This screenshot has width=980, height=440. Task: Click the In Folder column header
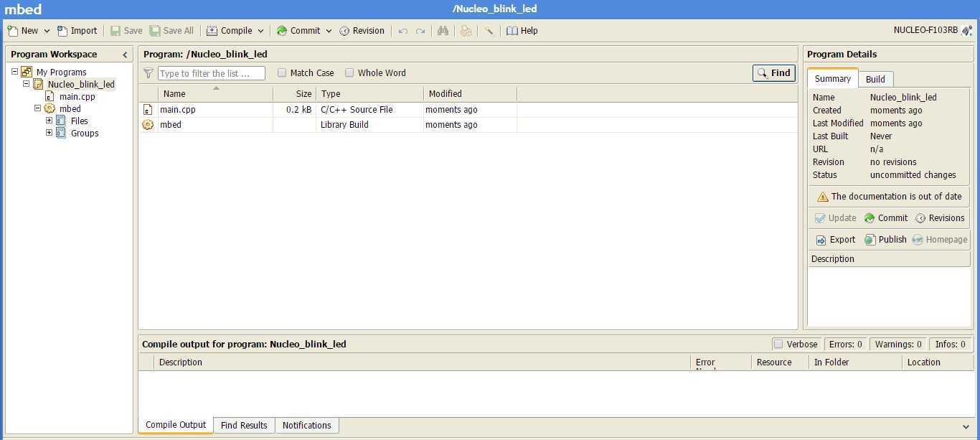[855, 362]
